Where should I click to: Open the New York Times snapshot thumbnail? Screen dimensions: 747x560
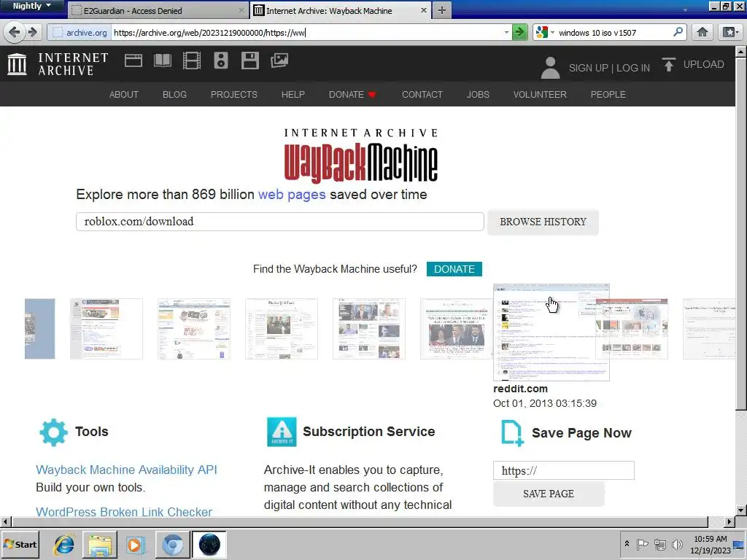click(281, 329)
